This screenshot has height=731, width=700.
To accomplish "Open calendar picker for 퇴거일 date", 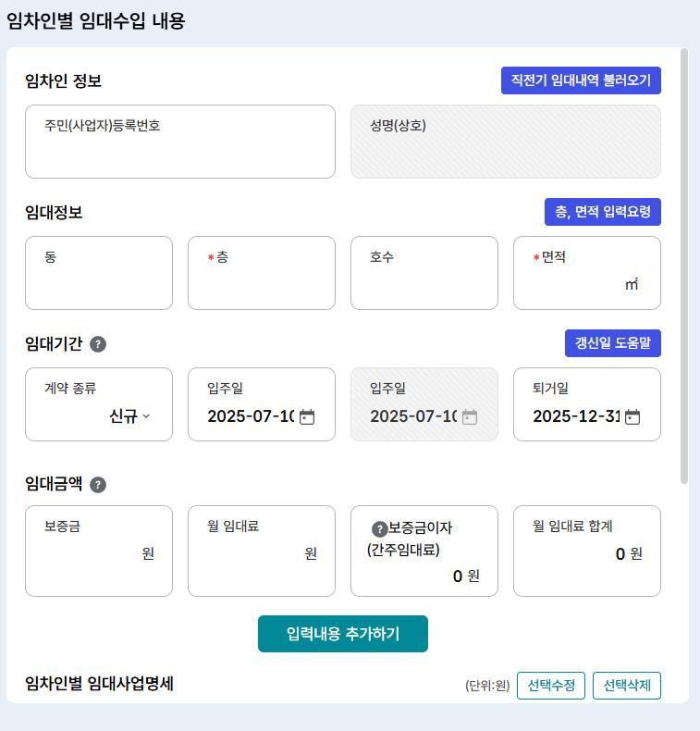I will [632, 417].
